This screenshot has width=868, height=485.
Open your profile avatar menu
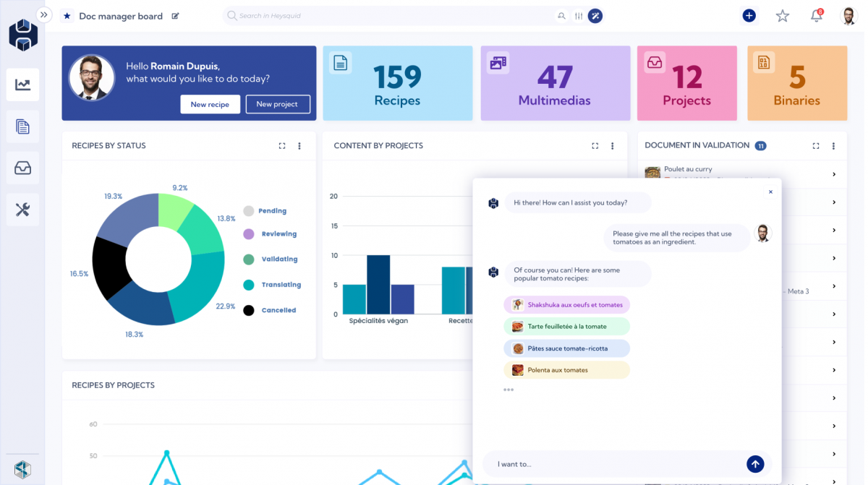tap(849, 15)
